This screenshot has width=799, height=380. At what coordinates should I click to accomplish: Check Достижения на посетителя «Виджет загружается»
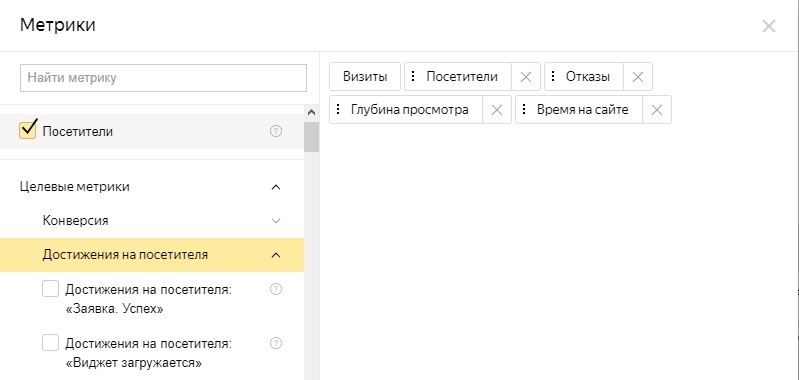[50, 343]
